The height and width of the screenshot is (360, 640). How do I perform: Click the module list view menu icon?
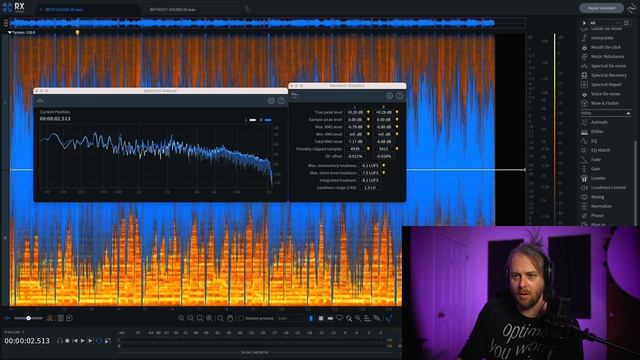tap(627, 23)
